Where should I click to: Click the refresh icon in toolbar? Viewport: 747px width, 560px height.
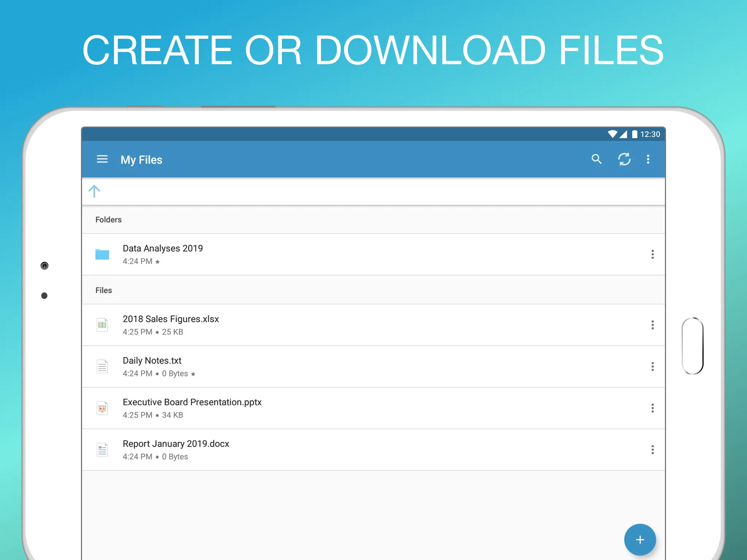(623, 159)
